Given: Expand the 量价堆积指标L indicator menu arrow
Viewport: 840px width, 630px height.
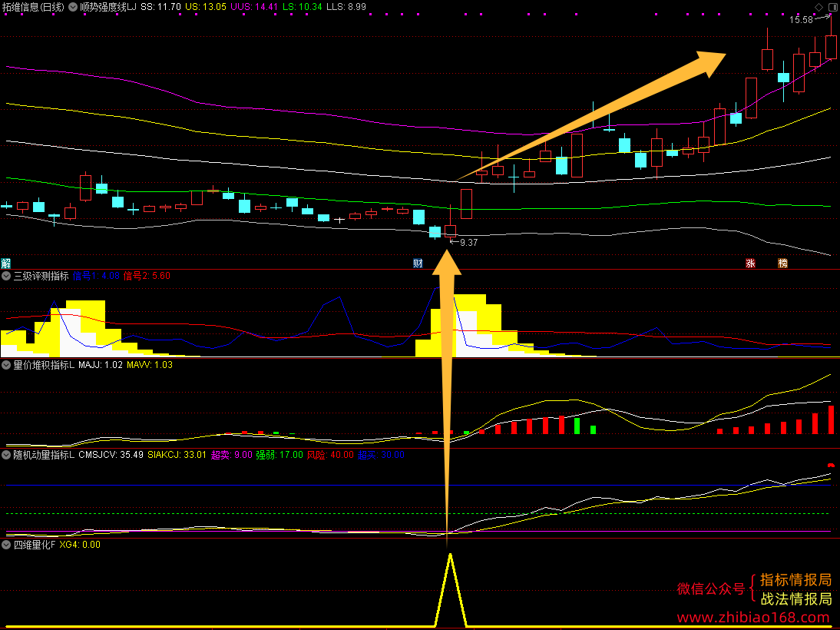Looking at the screenshot, I should pyautogui.click(x=6, y=365).
